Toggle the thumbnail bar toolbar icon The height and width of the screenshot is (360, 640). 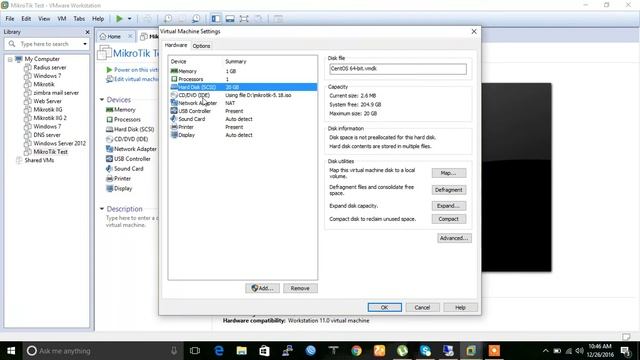[x=230, y=19]
